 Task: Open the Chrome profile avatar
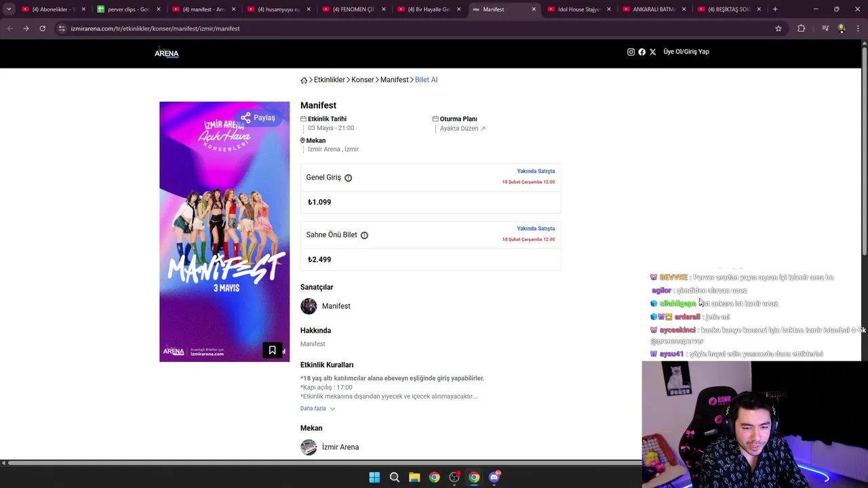coord(842,28)
